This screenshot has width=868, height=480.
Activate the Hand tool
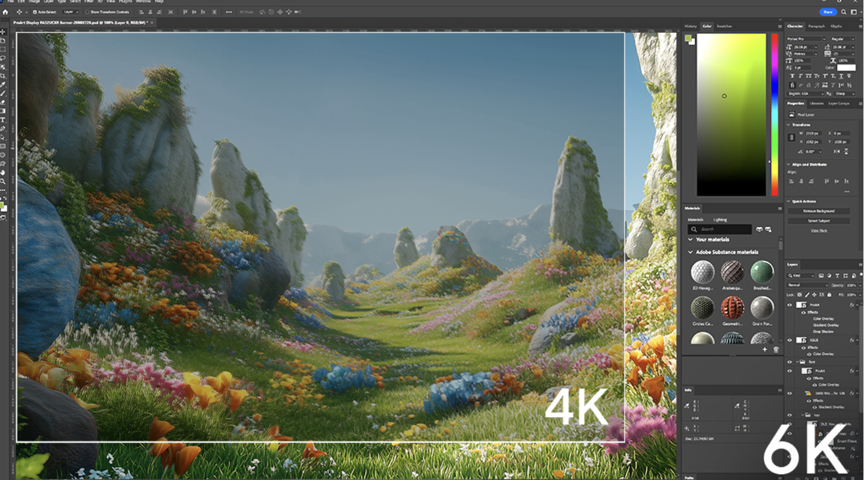point(3,173)
